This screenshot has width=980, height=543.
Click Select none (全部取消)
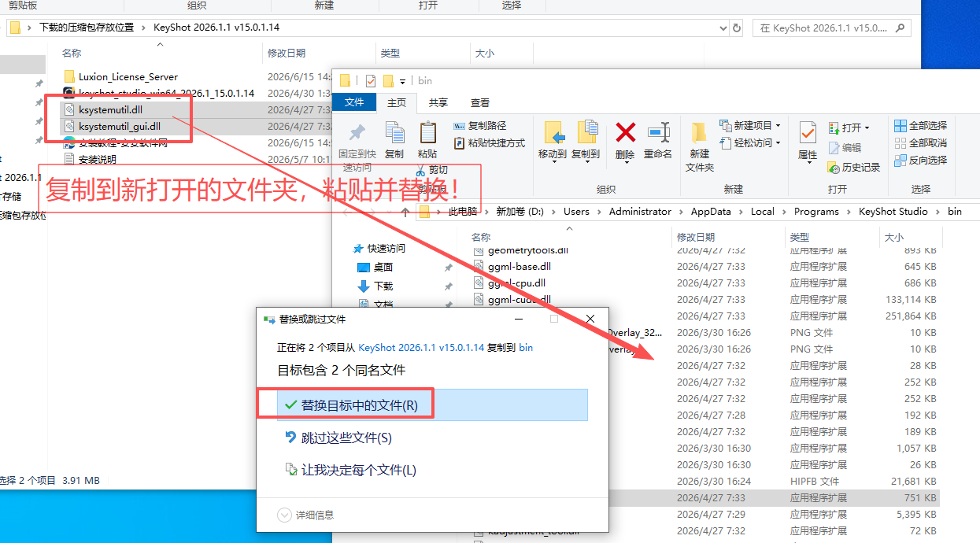[921, 143]
